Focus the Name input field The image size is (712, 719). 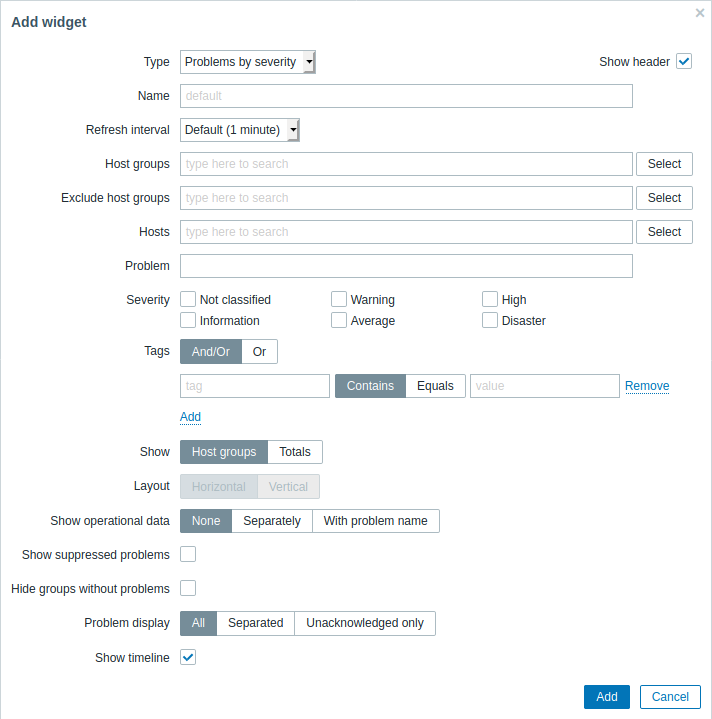click(406, 96)
